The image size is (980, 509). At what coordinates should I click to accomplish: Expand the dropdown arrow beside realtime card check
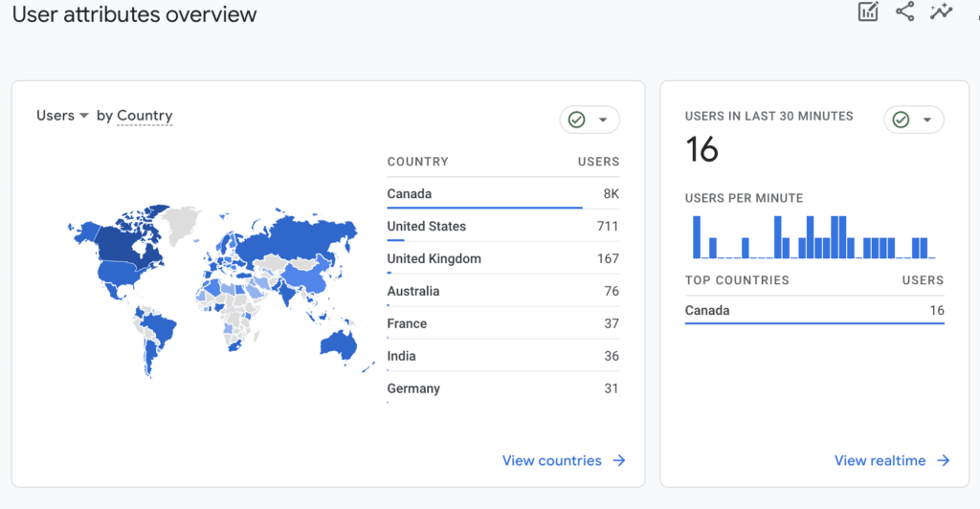[x=927, y=120]
